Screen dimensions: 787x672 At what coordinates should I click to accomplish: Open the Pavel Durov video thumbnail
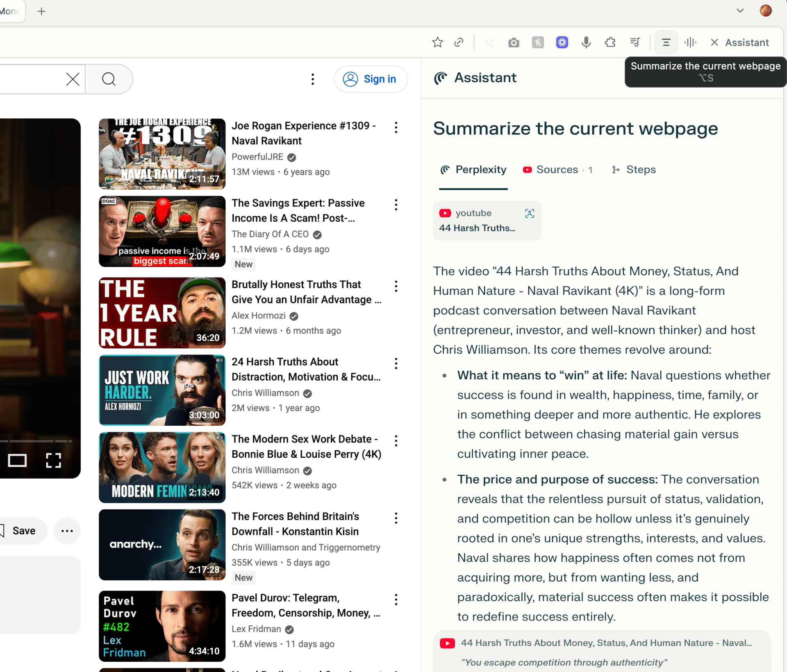click(x=162, y=626)
